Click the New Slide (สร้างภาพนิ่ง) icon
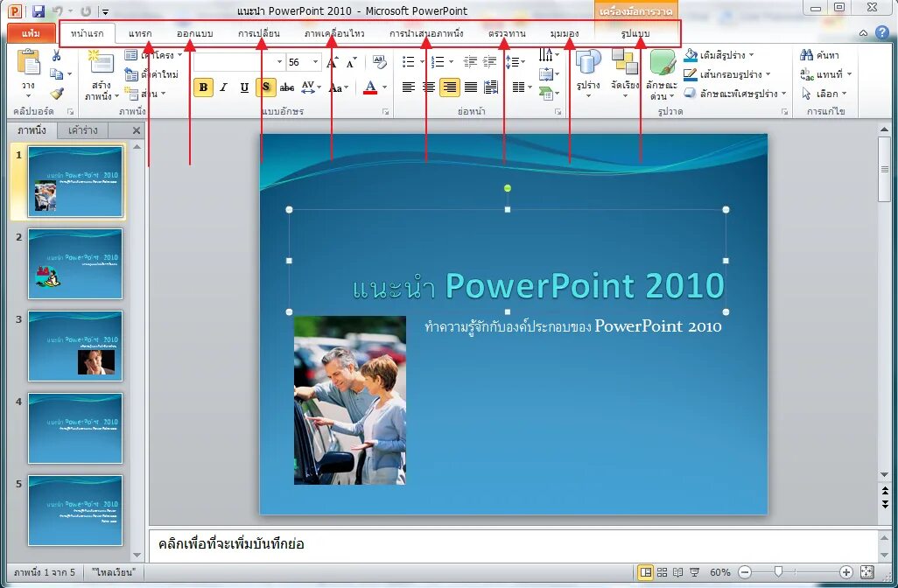 (x=101, y=62)
